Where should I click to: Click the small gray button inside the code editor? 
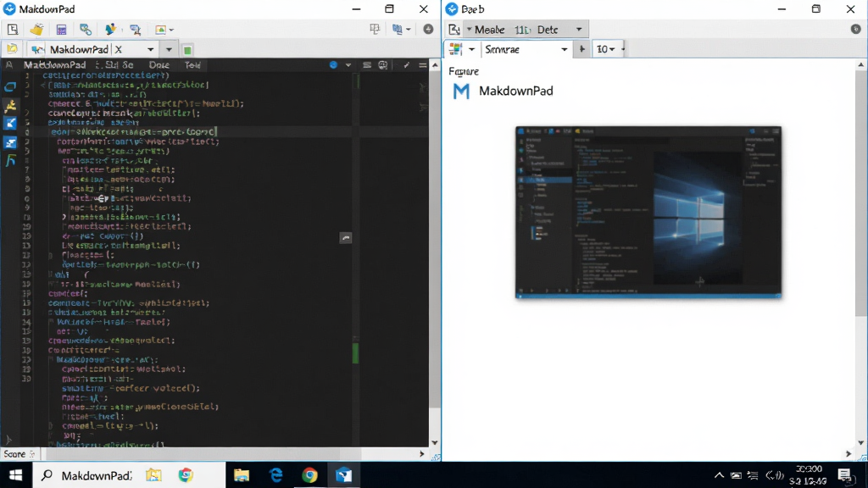point(346,238)
